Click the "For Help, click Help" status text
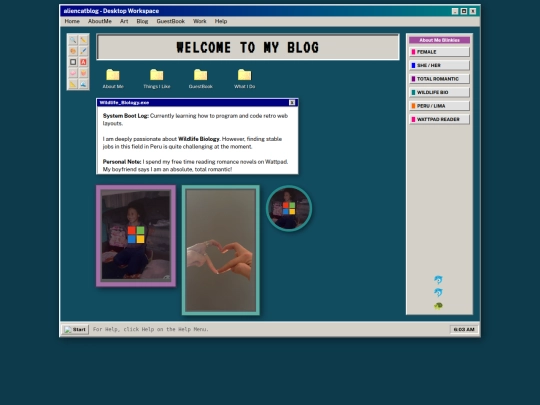The image size is (540, 405). pos(150,329)
